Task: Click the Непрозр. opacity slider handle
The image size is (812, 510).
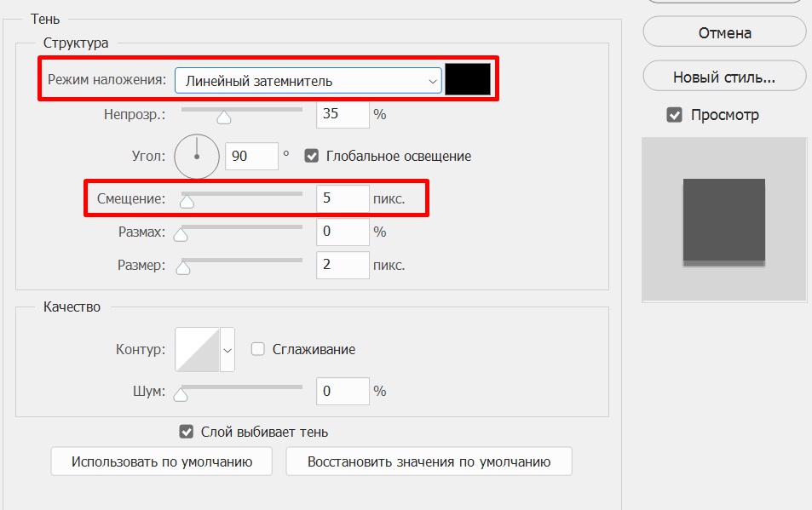Action: click(224, 117)
